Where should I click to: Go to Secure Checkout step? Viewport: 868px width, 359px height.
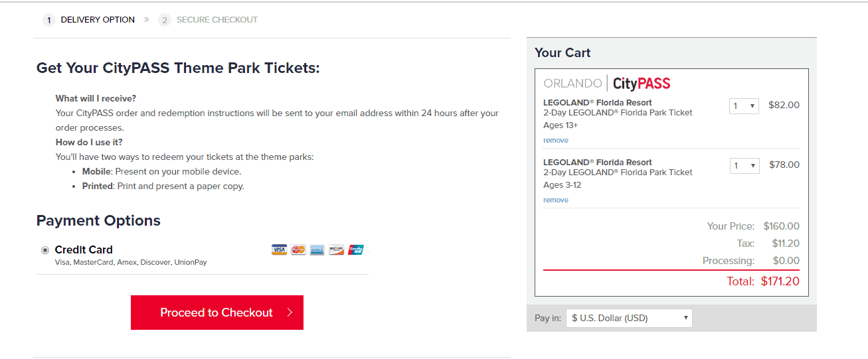(x=217, y=20)
